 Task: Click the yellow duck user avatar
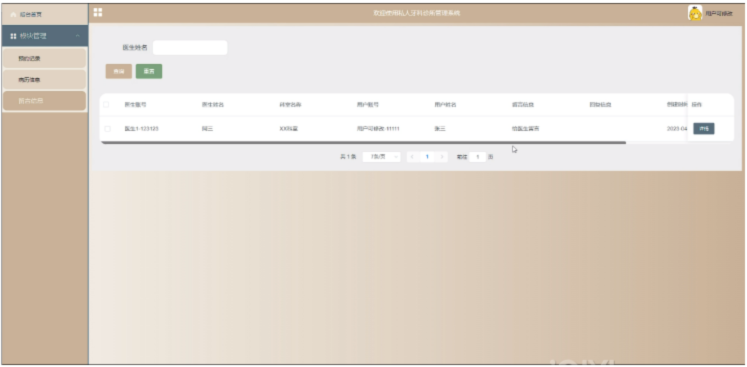695,13
